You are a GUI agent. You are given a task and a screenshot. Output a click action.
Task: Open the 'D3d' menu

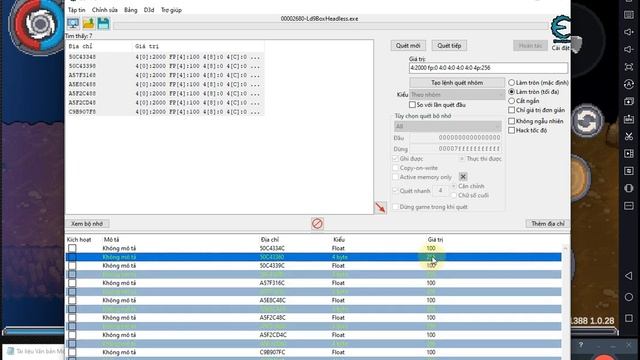[149, 10]
